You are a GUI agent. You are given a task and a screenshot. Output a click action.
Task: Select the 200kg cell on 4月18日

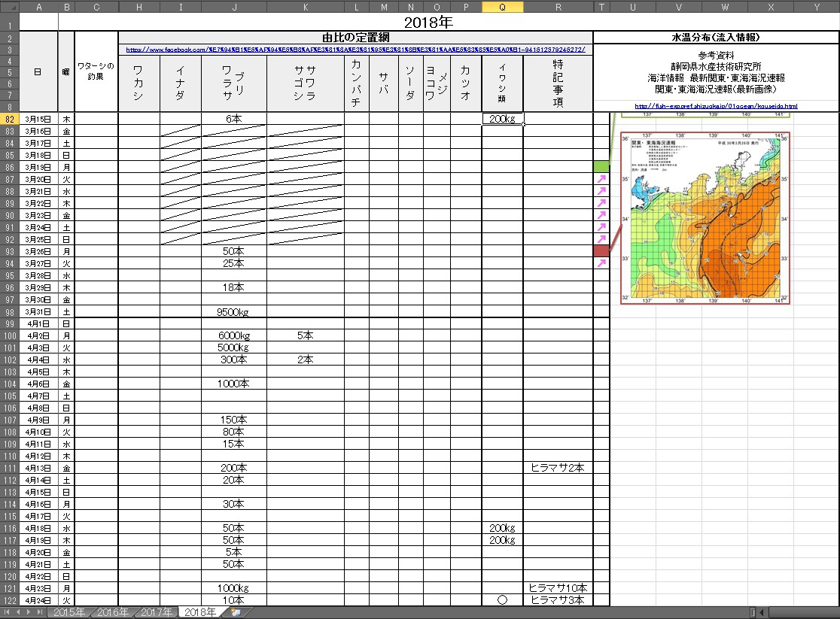(x=503, y=528)
